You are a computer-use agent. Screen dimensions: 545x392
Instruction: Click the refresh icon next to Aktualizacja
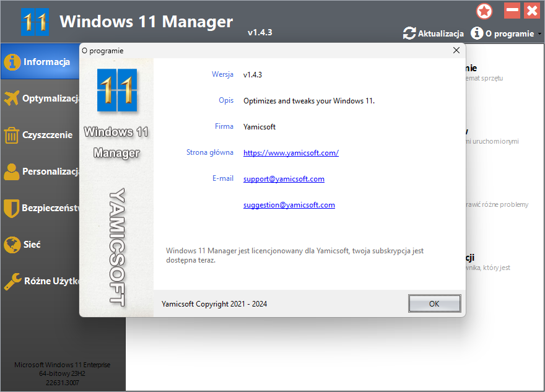(x=409, y=33)
